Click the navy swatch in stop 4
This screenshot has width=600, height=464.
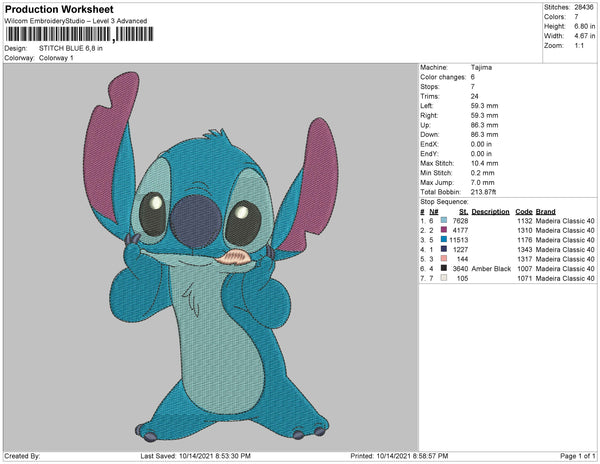443,249
